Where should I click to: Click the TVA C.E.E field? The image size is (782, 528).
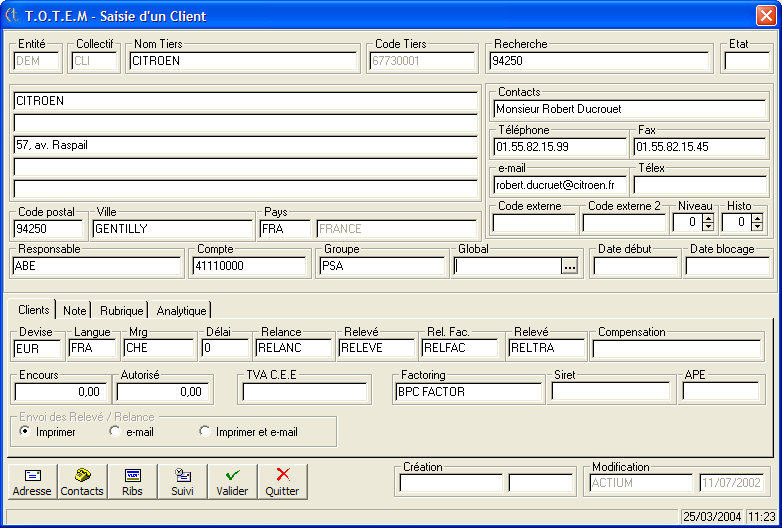point(305,392)
